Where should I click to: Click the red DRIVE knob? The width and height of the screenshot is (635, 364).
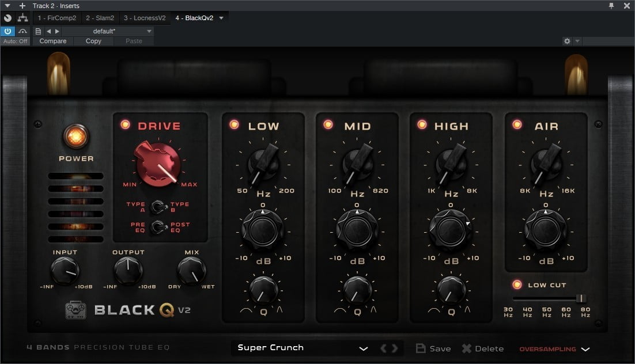point(157,164)
